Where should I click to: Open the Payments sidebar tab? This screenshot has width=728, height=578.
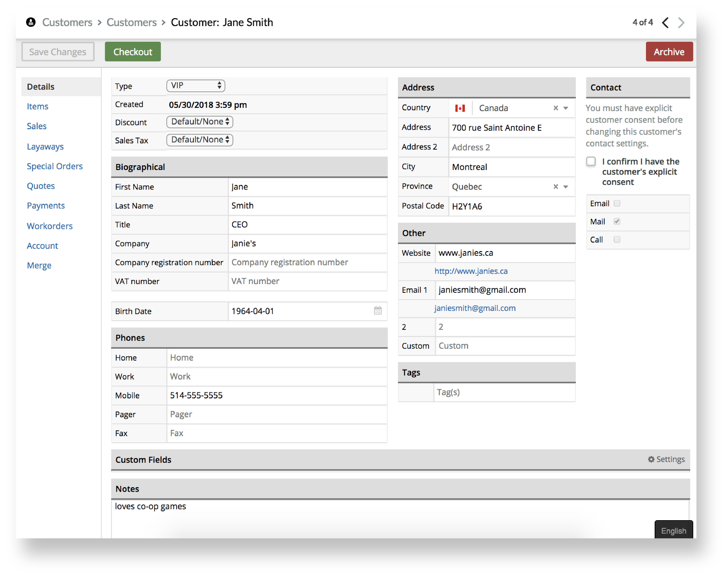point(46,206)
